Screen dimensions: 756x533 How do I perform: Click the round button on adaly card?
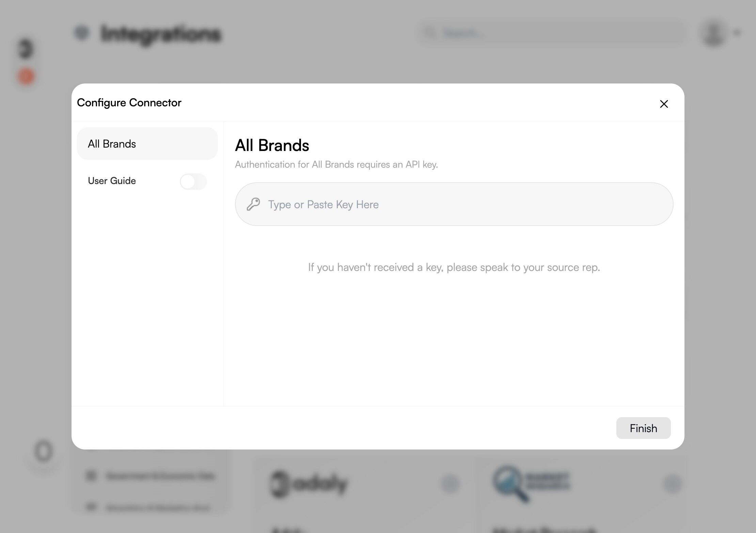click(450, 484)
